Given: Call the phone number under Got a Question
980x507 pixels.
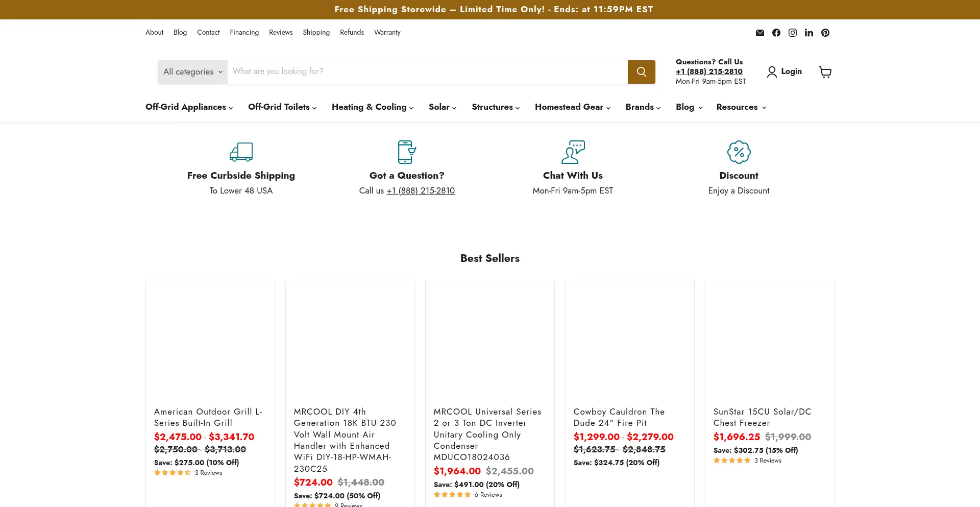Looking at the screenshot, I should (x=420, y=191).
